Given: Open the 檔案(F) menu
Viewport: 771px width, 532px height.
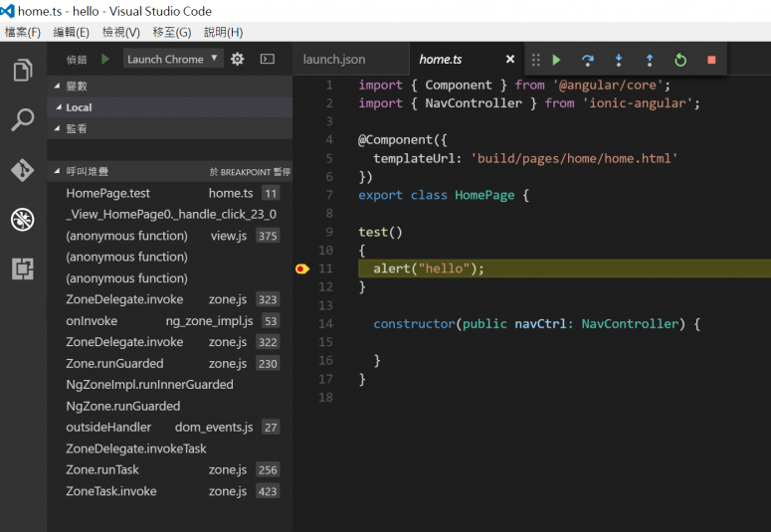Looking at the screenshot, I should click(23, 32).
